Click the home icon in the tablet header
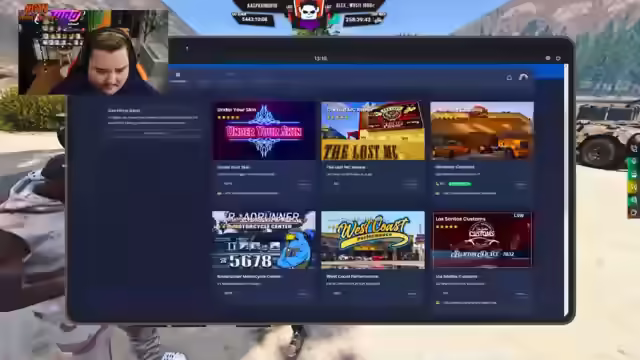The image size is (640, 360). point(509,77)
